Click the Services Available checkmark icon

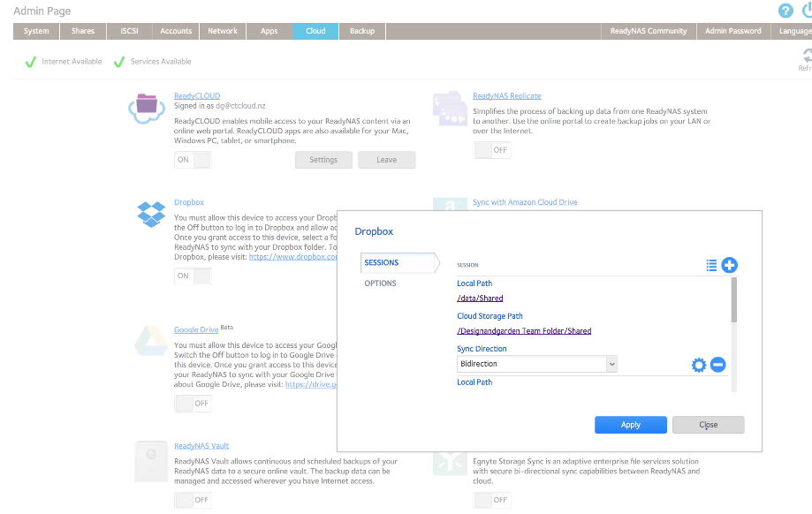(119, 62)
